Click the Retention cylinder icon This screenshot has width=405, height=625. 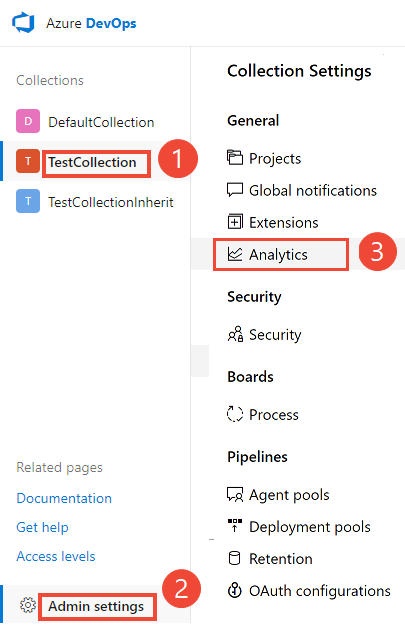234,558
